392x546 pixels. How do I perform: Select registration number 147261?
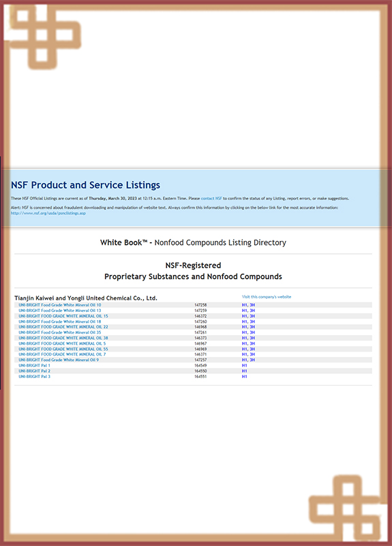[200, 332]
